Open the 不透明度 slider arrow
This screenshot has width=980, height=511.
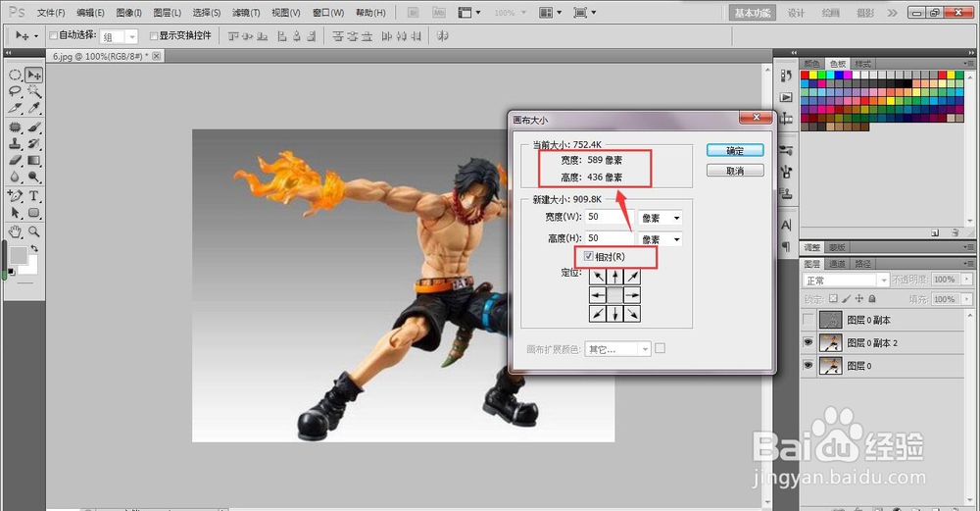click(x=967, y=280)
